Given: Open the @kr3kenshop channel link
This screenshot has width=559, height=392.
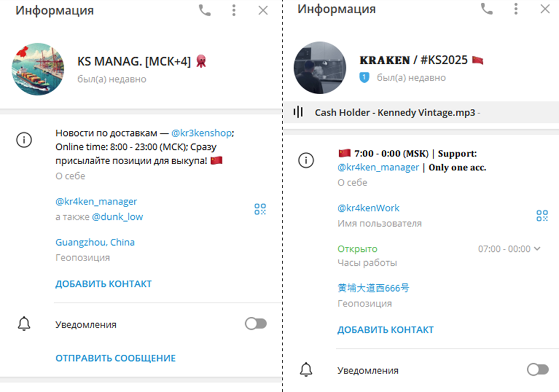Looking at the screenshot, I should (x=201, y=133).
